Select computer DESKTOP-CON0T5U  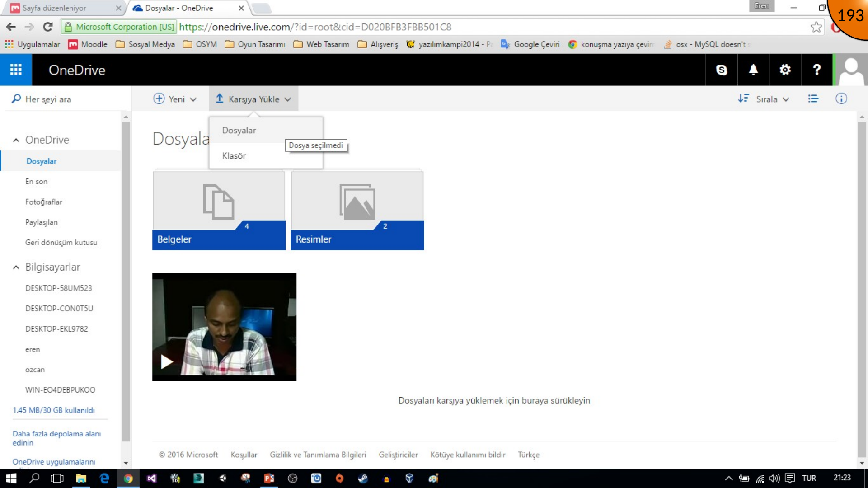pyautogui.click(x=59, y=308)
